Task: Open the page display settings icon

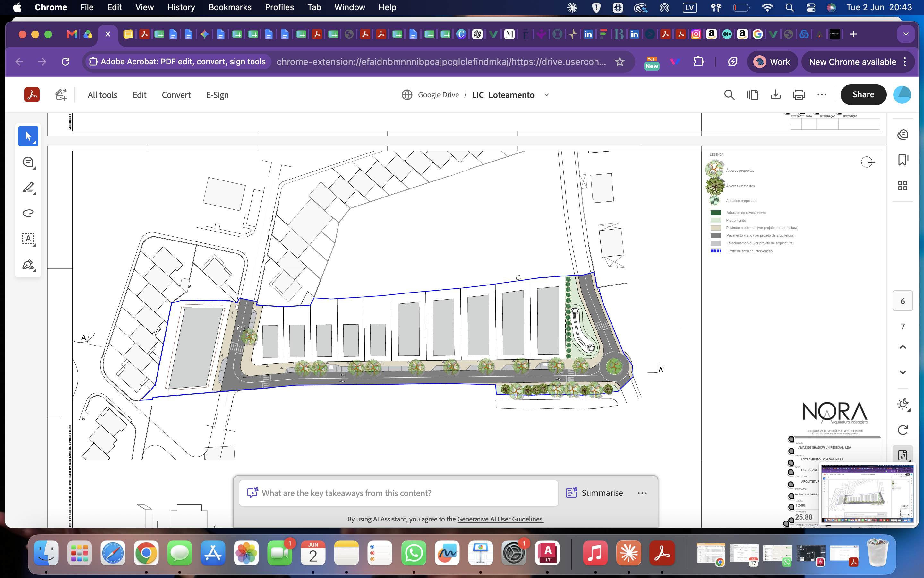Action: pyautogui.click(x=903, y=455)
